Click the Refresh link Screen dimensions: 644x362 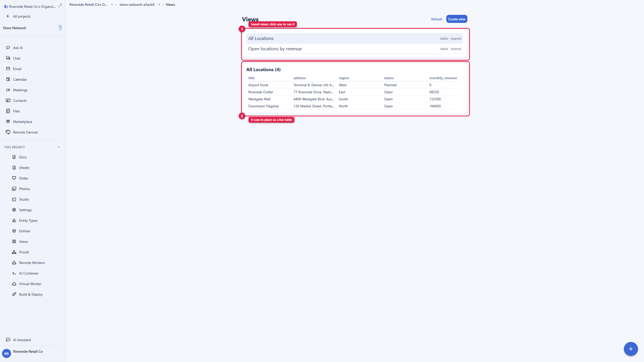436,19
